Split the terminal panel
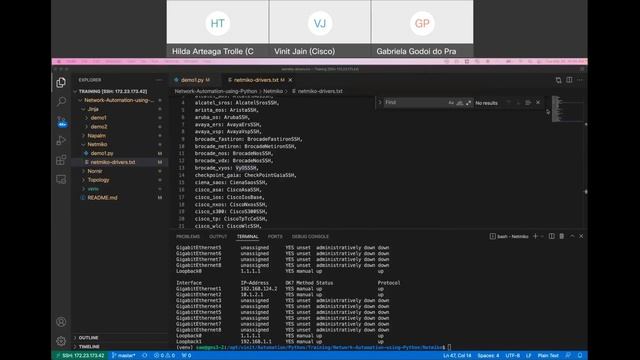This screenshot has width=640, height=360. pyautogui.click(x=552, y=236)
